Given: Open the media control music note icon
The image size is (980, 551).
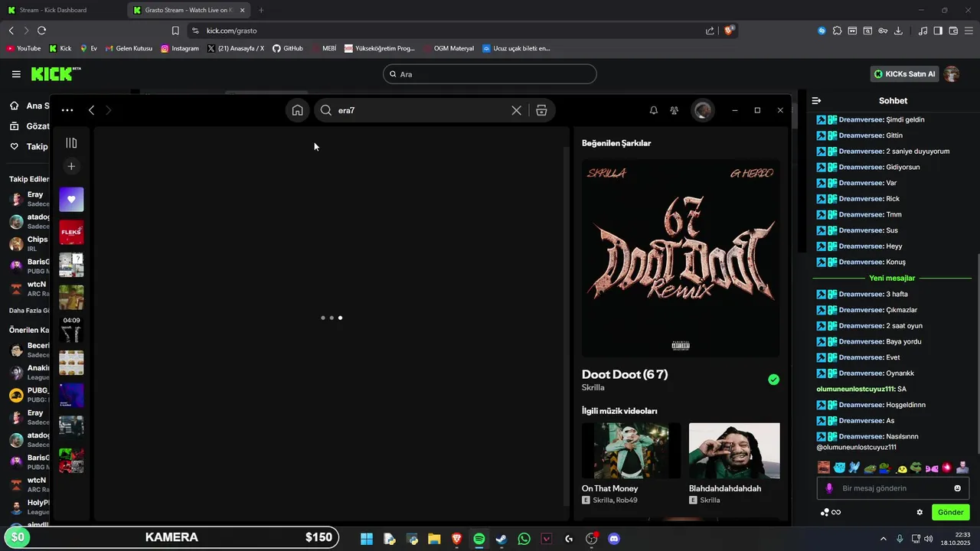Looking at the screenshot, I should [923, 31].
